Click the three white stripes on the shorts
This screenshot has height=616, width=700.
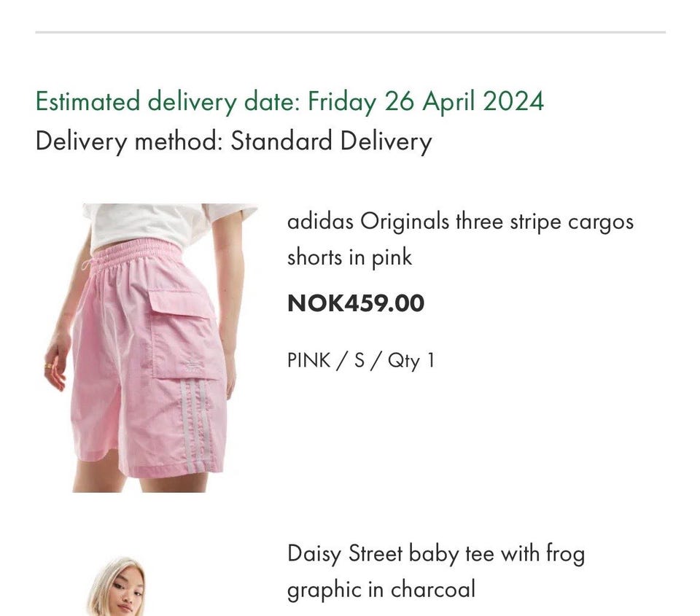[195, 426]
